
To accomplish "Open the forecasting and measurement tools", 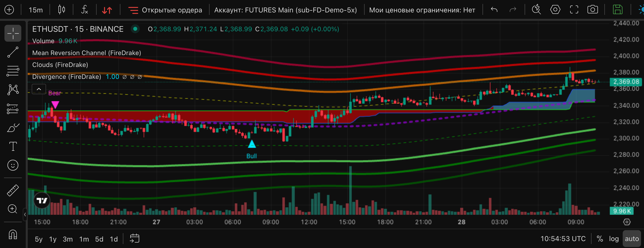I will (13, 109).
